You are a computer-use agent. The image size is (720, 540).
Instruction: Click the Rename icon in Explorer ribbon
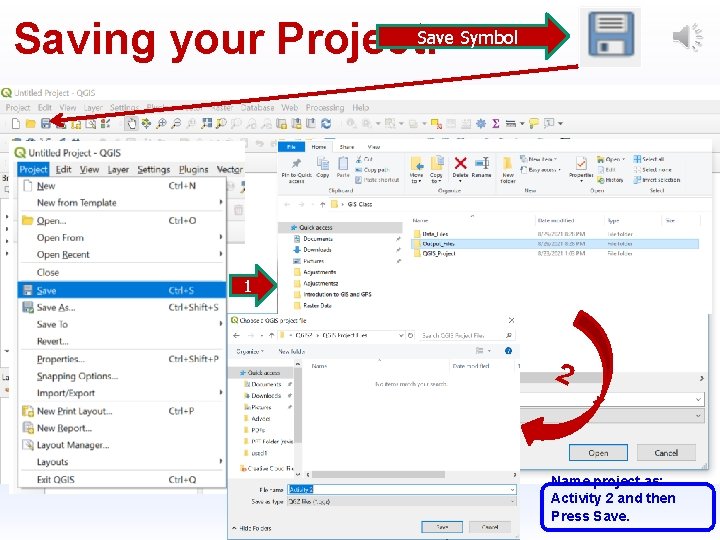pyautogui.click(x=481, y=168)
